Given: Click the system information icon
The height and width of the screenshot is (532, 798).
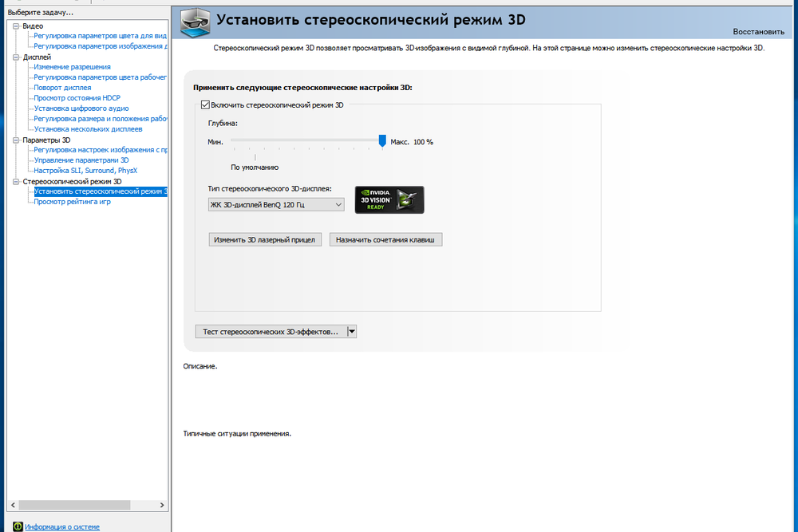Looking at the screenshot, I should pyautogui.click(x=18, y=526).
